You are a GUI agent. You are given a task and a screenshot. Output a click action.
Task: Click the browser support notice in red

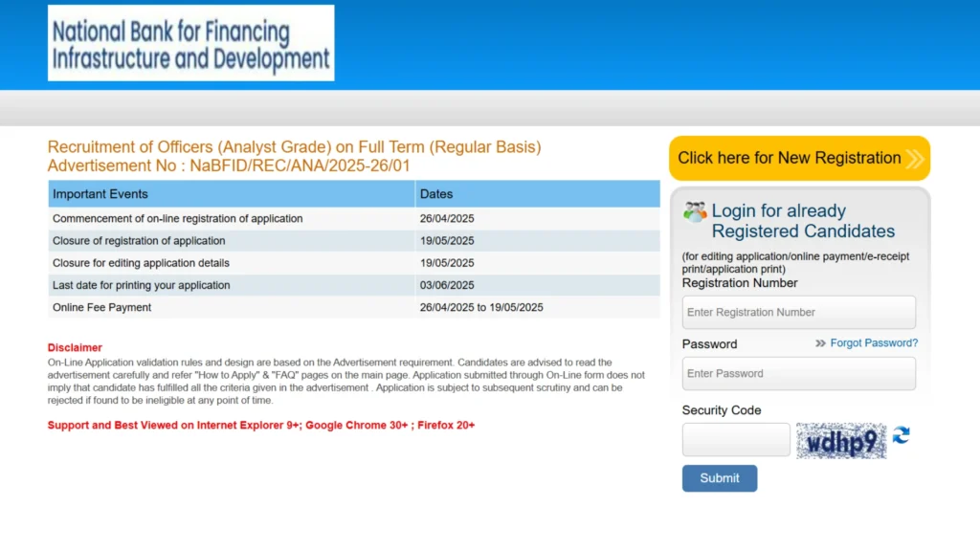[x=261, y=425]
